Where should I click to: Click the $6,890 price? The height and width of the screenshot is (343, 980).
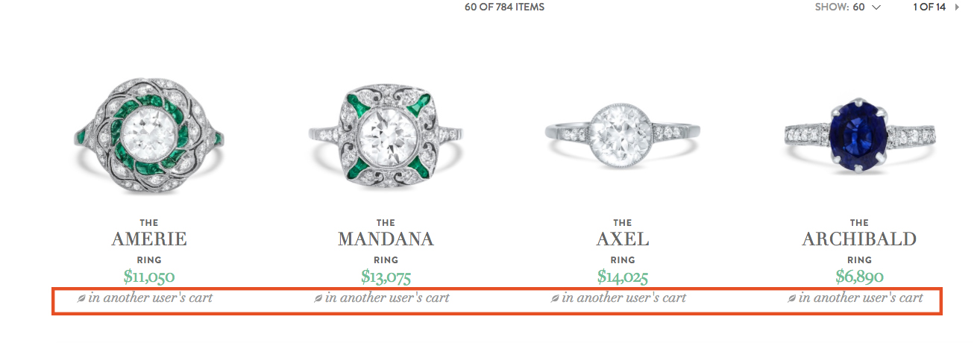tap(859, 277)
